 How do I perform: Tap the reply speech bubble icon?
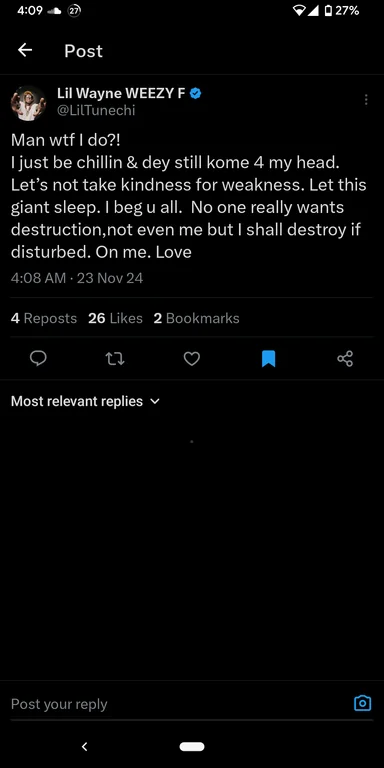[38, 359]
